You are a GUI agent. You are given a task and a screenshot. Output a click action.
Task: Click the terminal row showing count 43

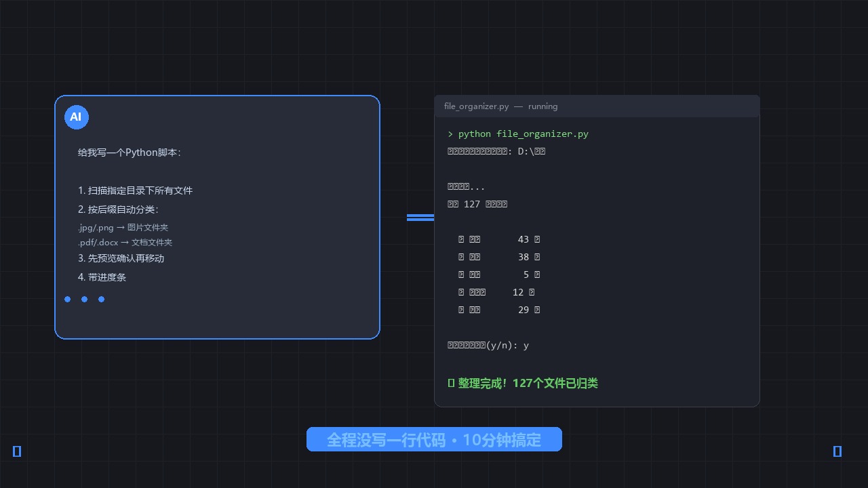tap(499, 240)
